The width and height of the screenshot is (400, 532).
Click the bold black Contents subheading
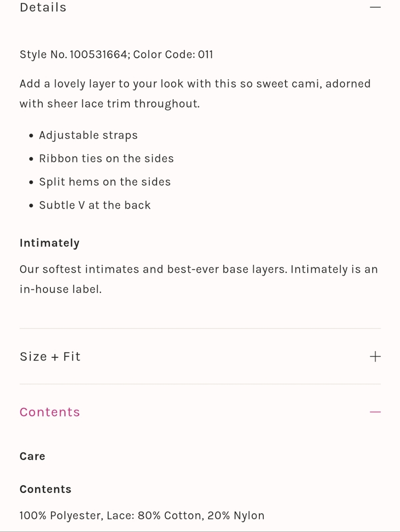[x=45, y=489]
